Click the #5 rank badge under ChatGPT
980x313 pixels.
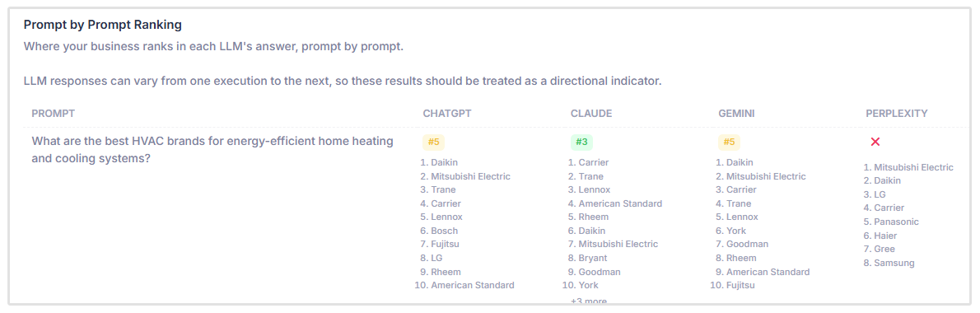(x=434, y=142)
